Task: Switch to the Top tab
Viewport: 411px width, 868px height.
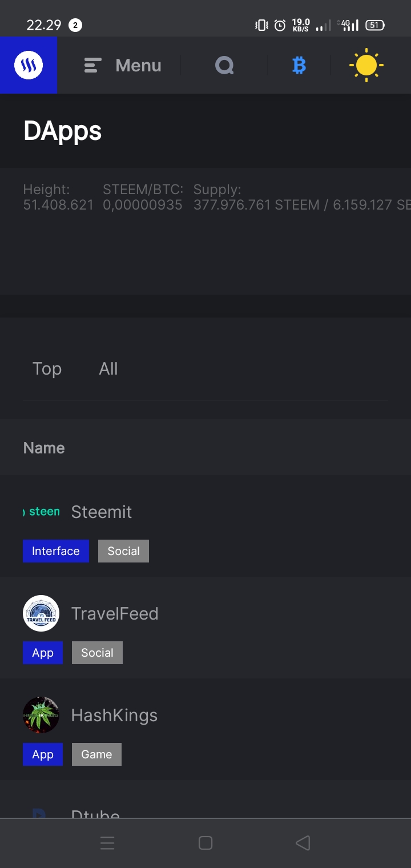Action: [x=47, y=369]
